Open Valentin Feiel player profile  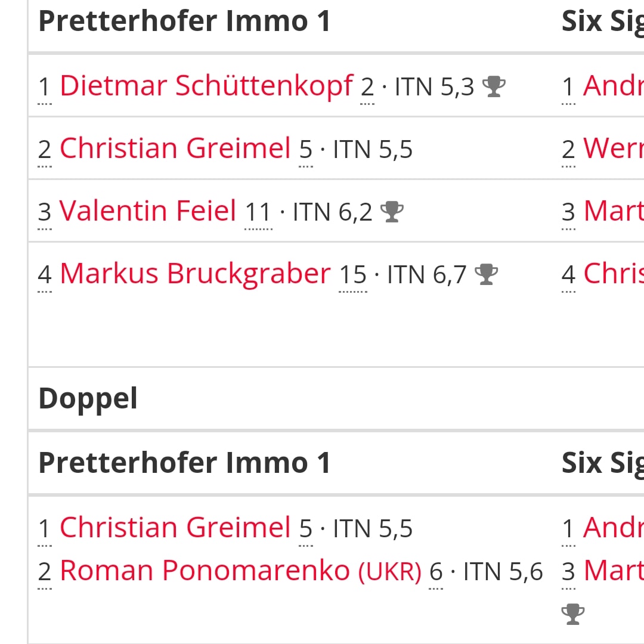[148, 210]
